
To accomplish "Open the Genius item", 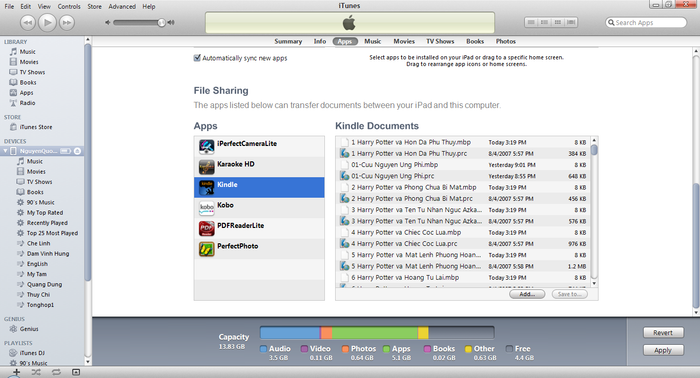I will click(24, 329).
